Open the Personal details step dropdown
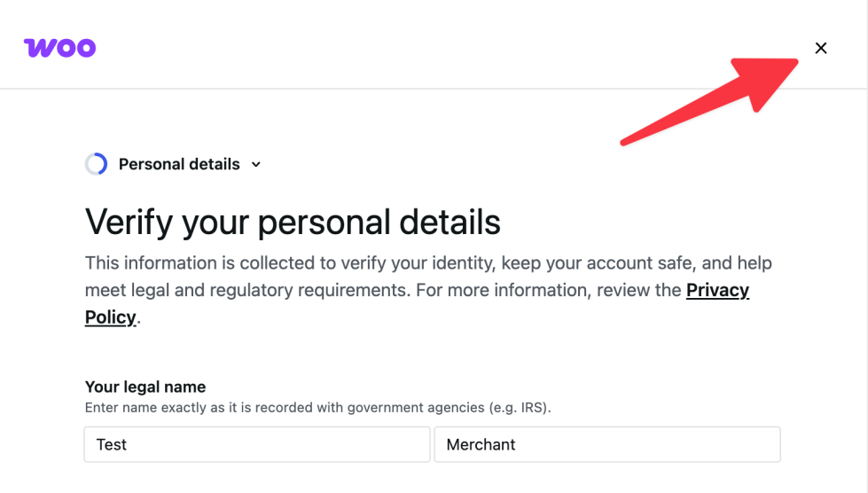Image resolution: width=868 pixels, height=493 pixels. [x=179, y=164]
